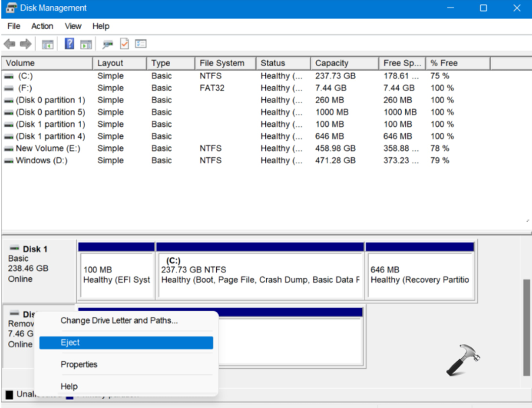This screenshot has height=408, width=532.
Task: Choose Change Drive Letter and Paths option
Action: [119, 321]
